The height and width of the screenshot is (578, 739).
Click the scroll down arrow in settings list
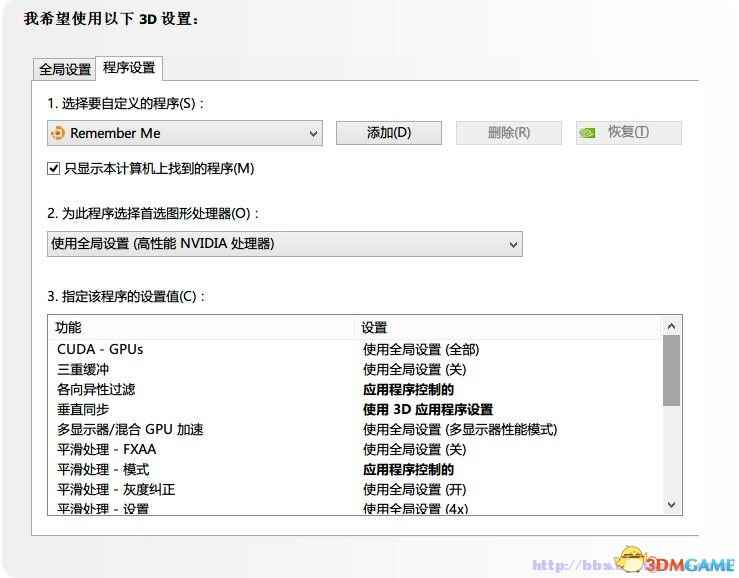[x=671, y=505]
